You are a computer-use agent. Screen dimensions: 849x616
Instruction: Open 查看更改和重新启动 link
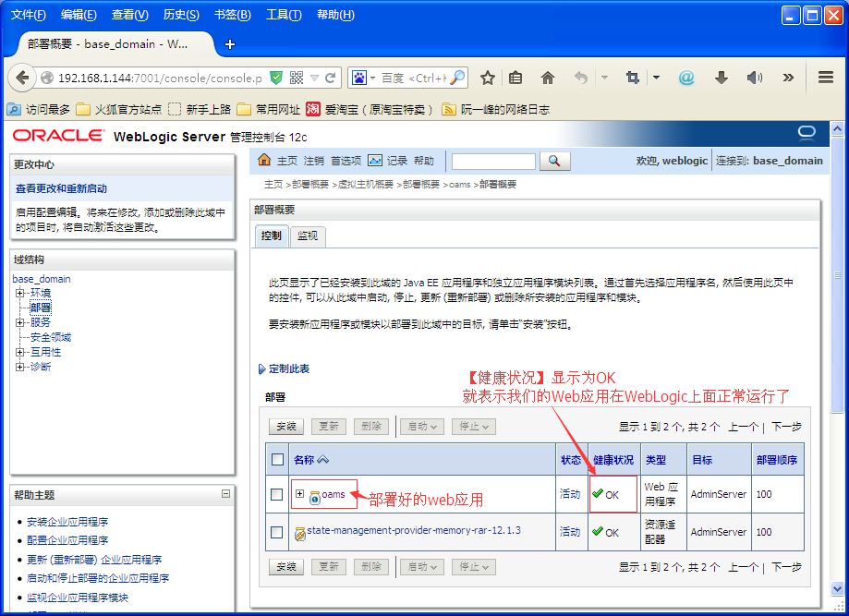click(61, 188)
